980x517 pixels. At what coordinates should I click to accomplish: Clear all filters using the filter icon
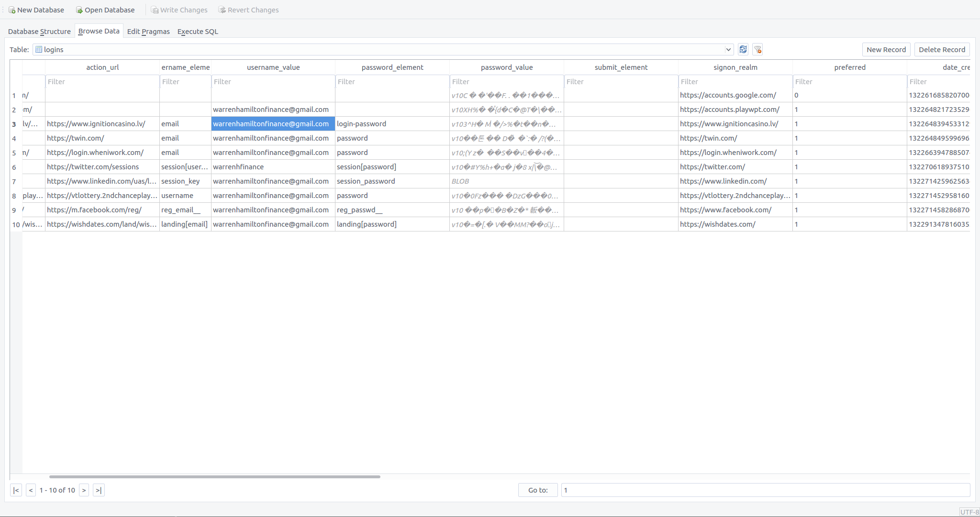click(757, 49)
